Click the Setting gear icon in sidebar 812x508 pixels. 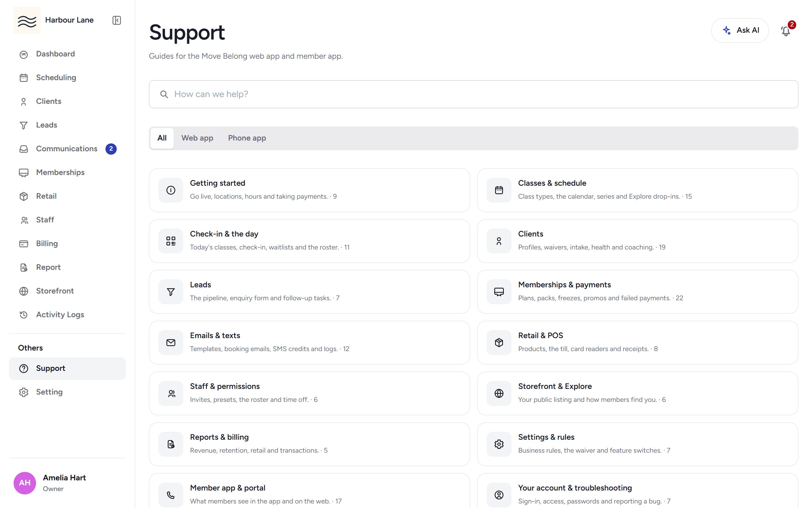tap(23, 392)
